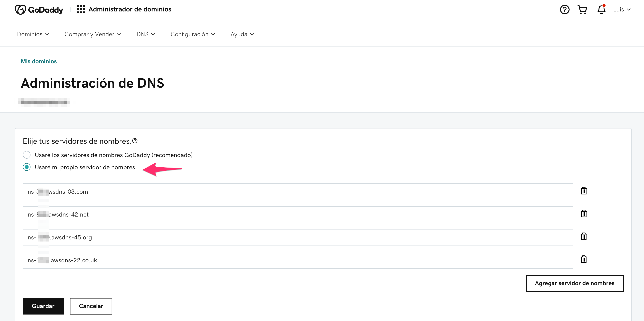The width and height of the screenshot is (644, 321).
Task: Click the awsdns-42.net nameserver field
Action: [298, 215]
